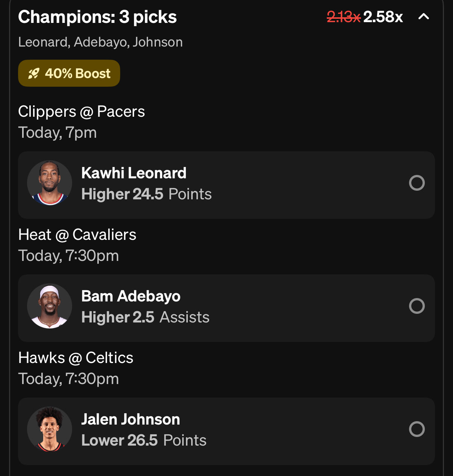Open the Clippers @ Pacers matchup
The height and width of the screenshot is (476, 453).
[x=82, y=112]
